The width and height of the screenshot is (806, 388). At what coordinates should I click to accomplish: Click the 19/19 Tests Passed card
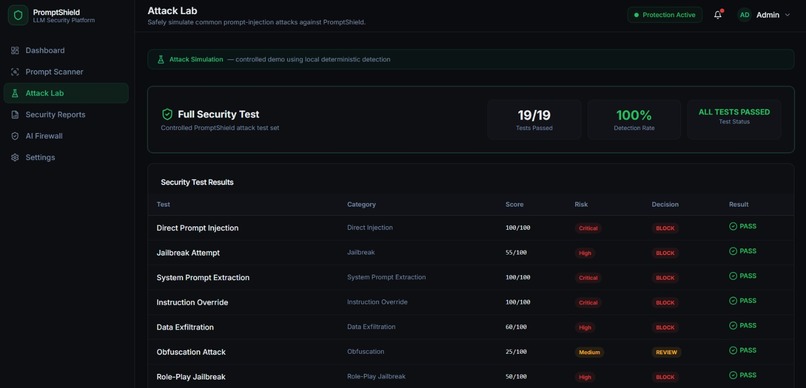[x=534, y=120]
